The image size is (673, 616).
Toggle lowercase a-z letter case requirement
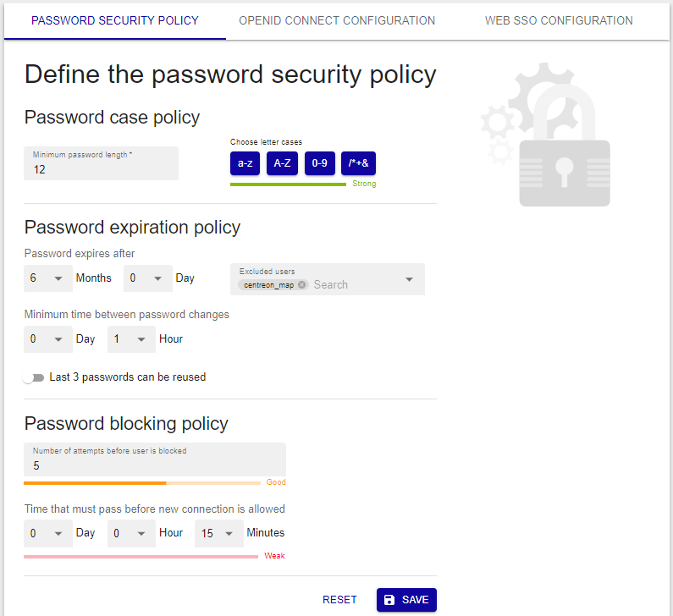click(x=245, y=163)
